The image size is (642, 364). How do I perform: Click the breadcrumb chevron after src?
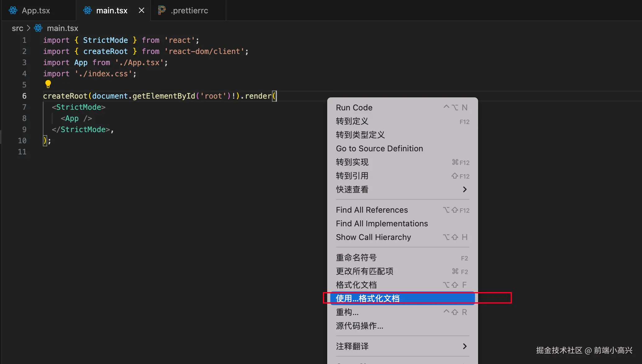coord(29,28)
